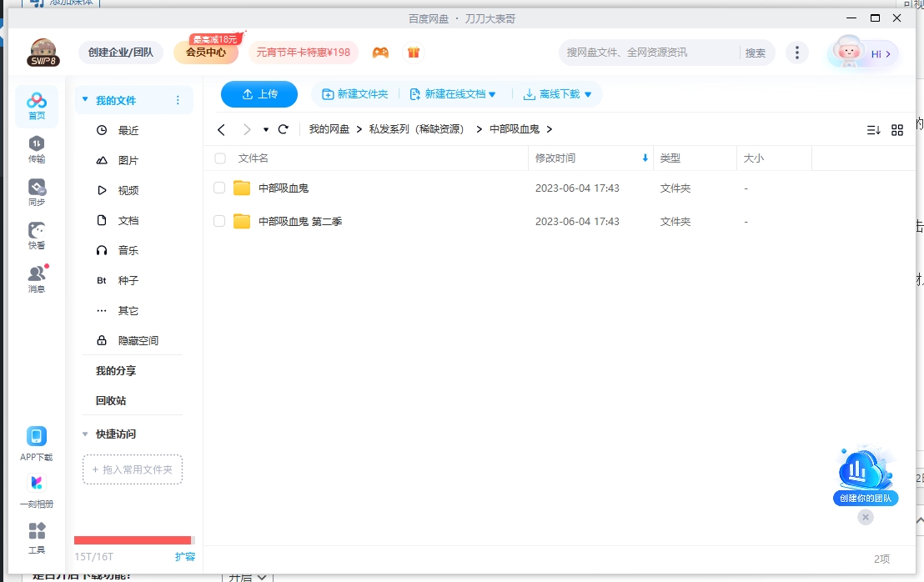Image resolution: width=924 pixels, height=582 pixels.
Task: Open 隐藏空间 (Hidden Space)
Action: click(x=136, y=340)
